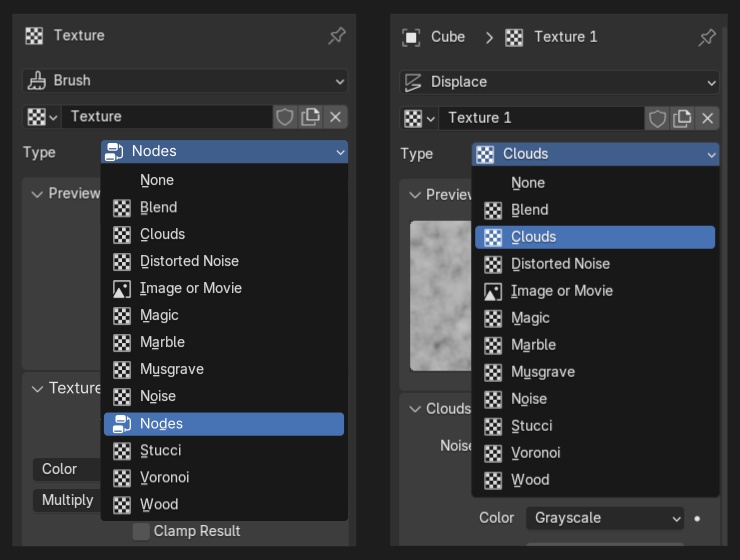Viewport: 740px width, 560px height.
Task: Click the clouds preview thumbnail
Action: [441, 296]
